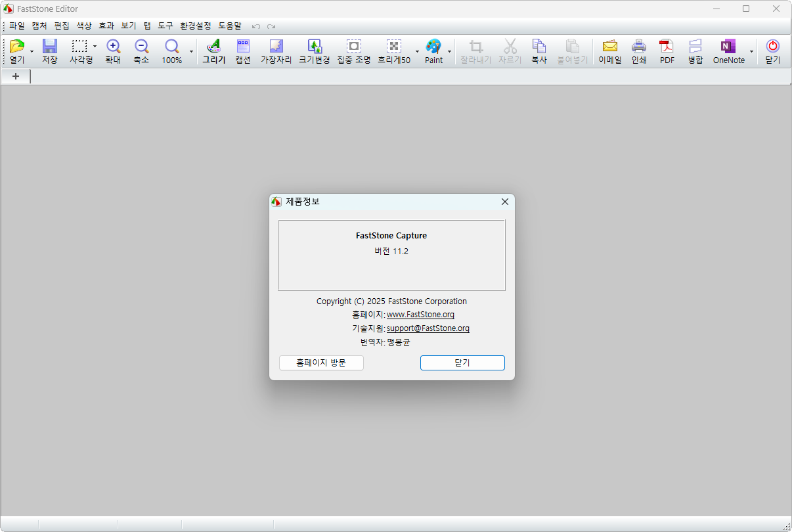Viewport: 792px width, 532px height.
Task: Click the Copyright (C) 2025 FastStone Corporation text
Action: point(391,301)
